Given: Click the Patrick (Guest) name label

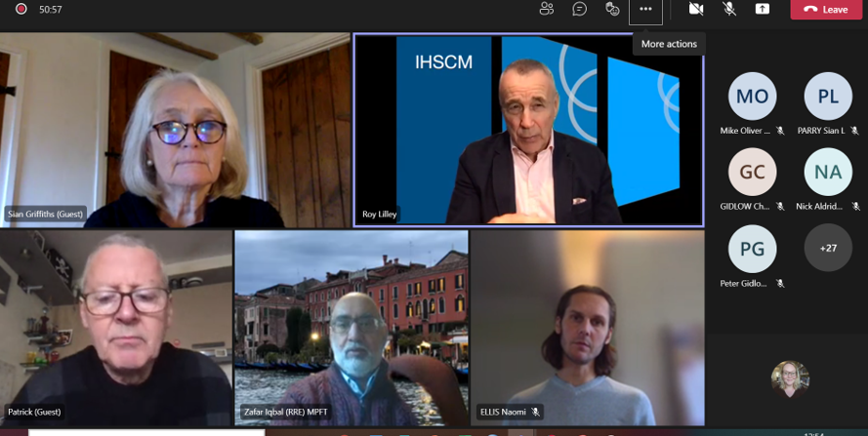Looking at the screenshot, I should [x=34, y=412].
